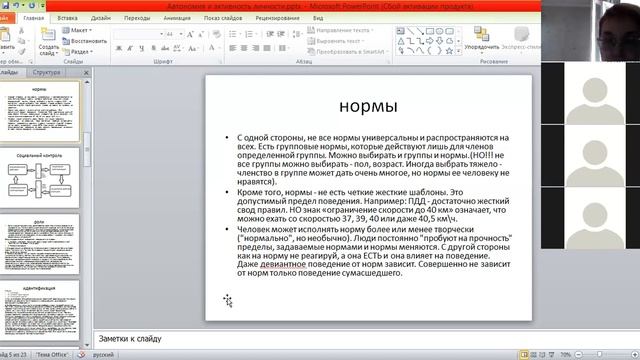Choose the Rectangle shape

point(430,31)
